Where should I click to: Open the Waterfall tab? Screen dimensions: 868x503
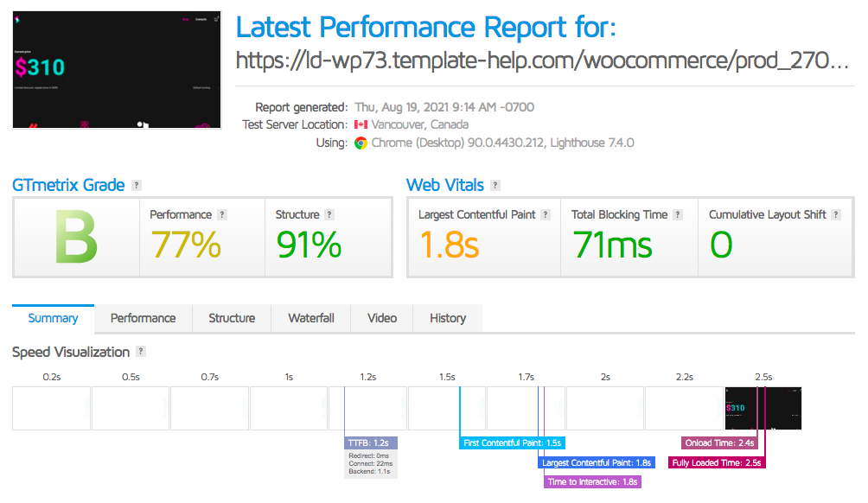[310, 319]
